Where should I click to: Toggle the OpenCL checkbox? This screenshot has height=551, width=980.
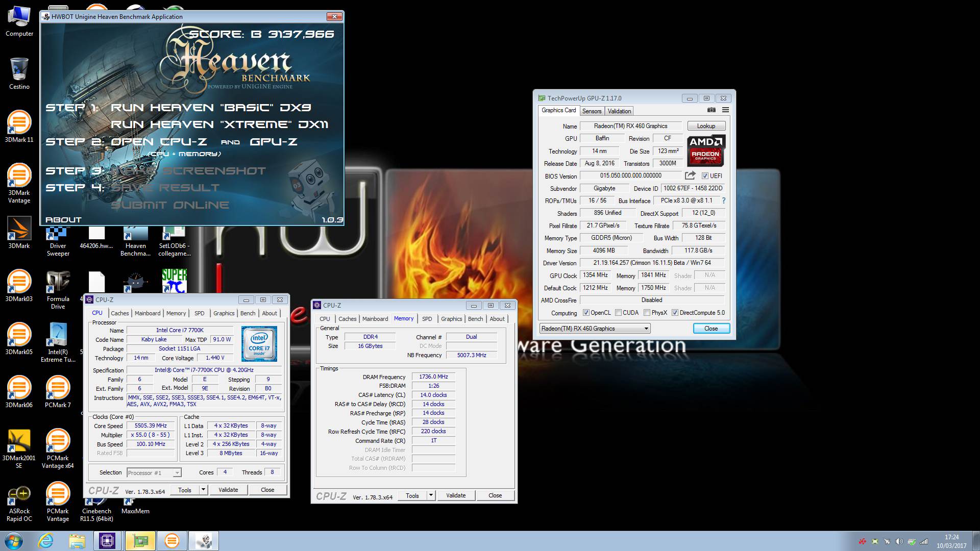[586, 313]
